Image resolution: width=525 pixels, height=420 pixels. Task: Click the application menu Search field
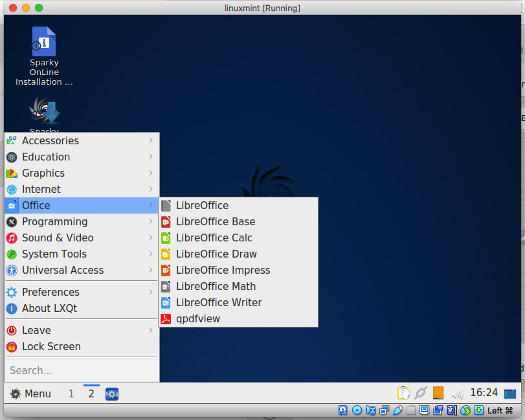pos(82,370)
